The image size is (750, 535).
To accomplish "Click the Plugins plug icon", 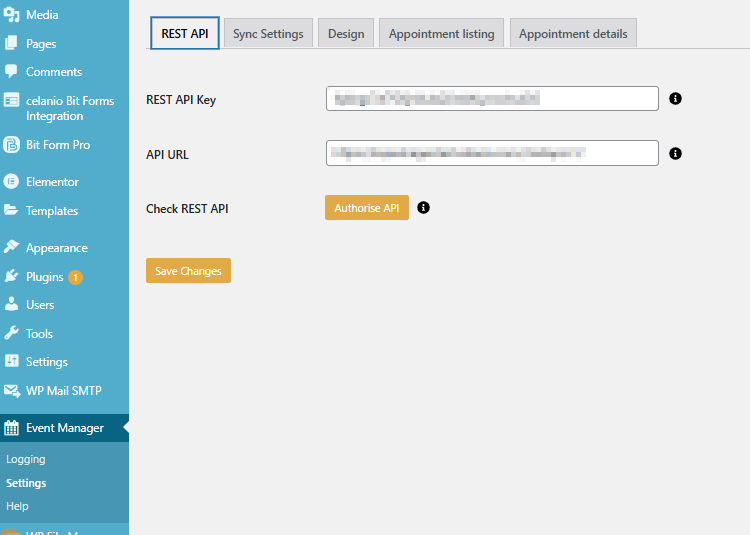I will click(12, 277).
